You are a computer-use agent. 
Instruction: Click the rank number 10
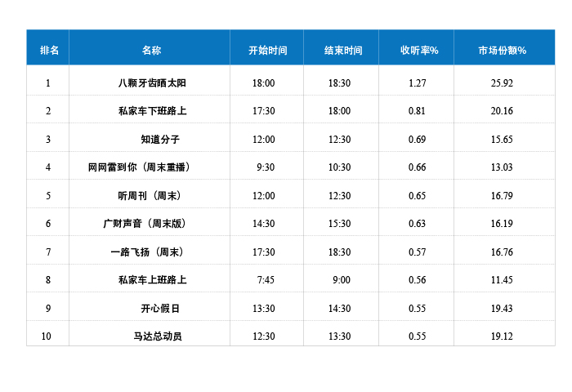[47, 336]
